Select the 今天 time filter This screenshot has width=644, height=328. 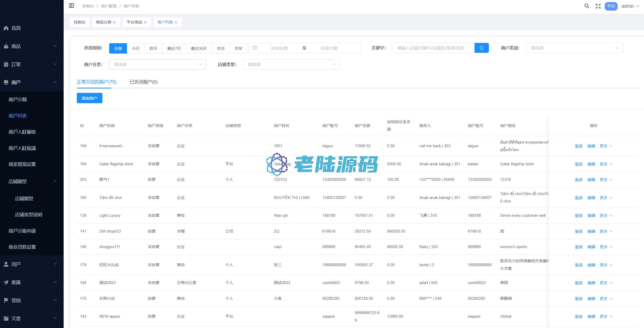coord(136,48)
